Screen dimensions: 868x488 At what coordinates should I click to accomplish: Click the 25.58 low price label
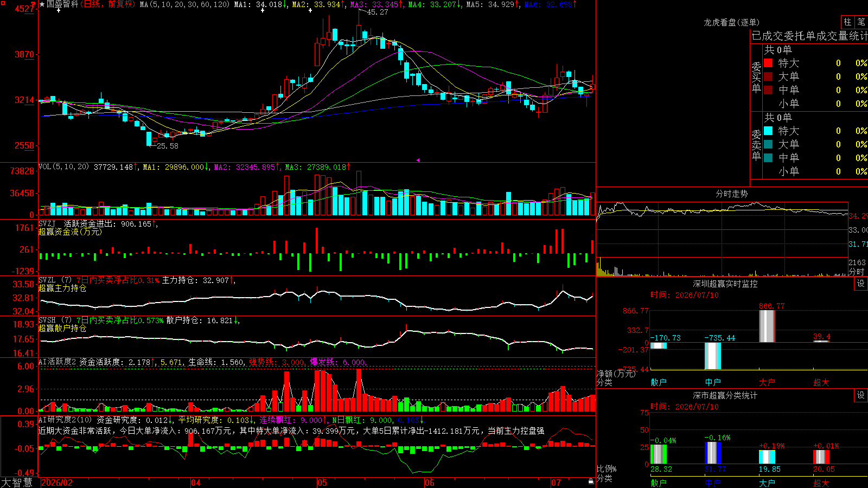(x=167, y=146)
